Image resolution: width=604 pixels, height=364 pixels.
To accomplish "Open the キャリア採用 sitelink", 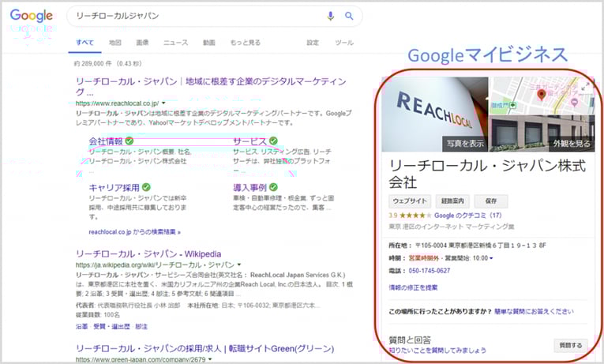I will [114, 188].
